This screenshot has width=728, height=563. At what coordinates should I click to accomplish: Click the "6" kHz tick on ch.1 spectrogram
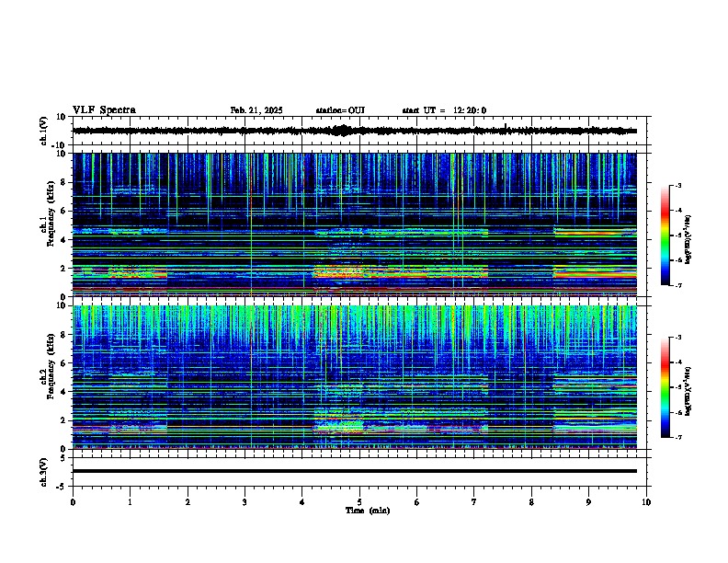coord(63,212)
